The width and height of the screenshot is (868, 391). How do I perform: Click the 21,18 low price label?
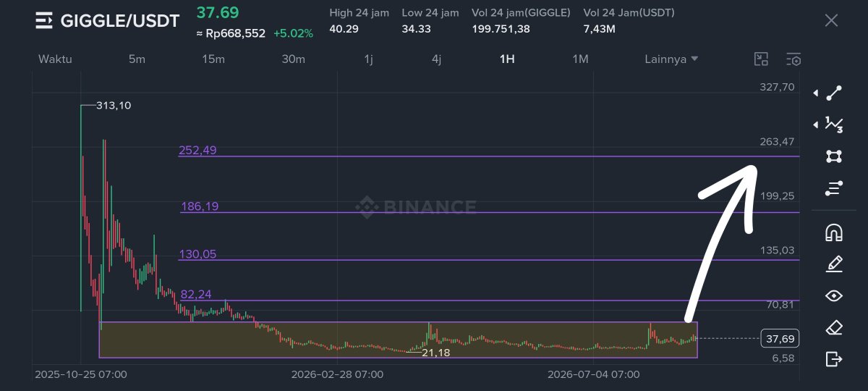point(435,353)
